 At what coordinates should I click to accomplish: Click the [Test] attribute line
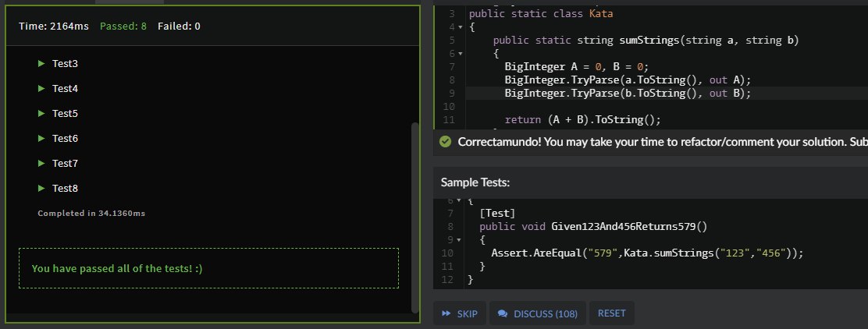tap(497, 213)
